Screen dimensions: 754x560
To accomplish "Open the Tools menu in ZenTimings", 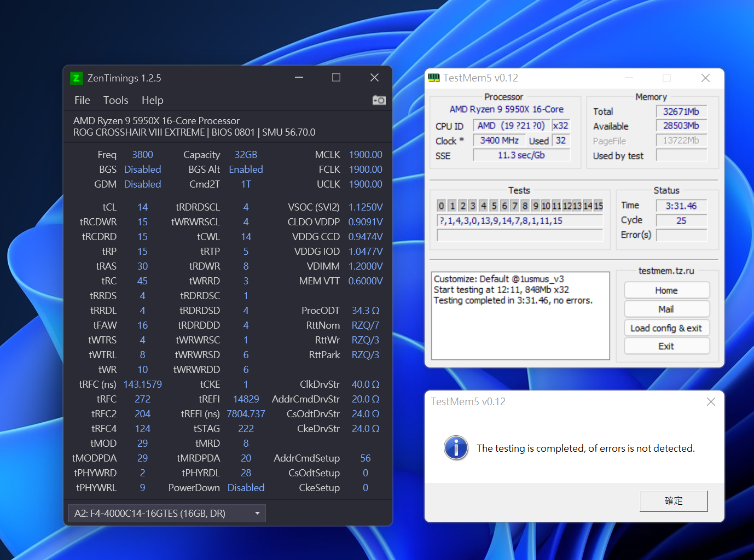I will [115, 100].
